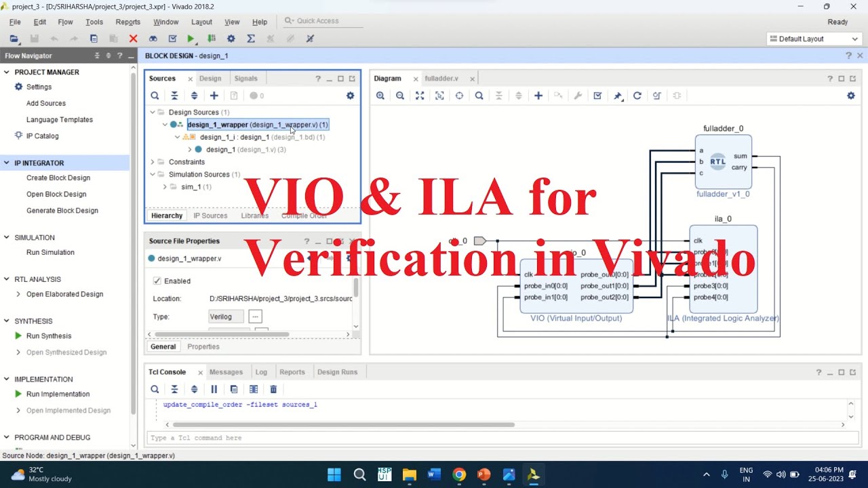This screenshot has width=868, height=488.
Task: Search in the Diagram toolbar
Action: [479, 96]
